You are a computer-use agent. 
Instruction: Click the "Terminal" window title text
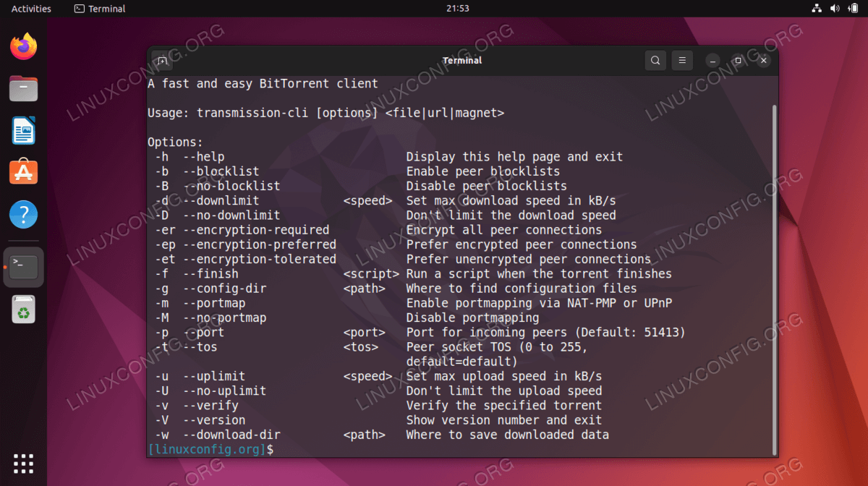pyautogui.click(x=462, y=61)
